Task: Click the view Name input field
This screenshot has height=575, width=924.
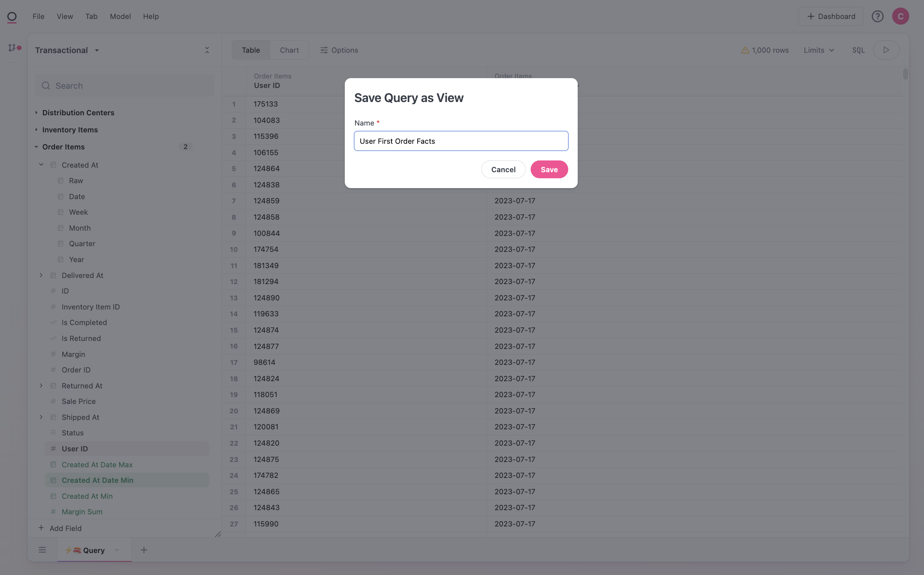Action: (x=461, y=141)
